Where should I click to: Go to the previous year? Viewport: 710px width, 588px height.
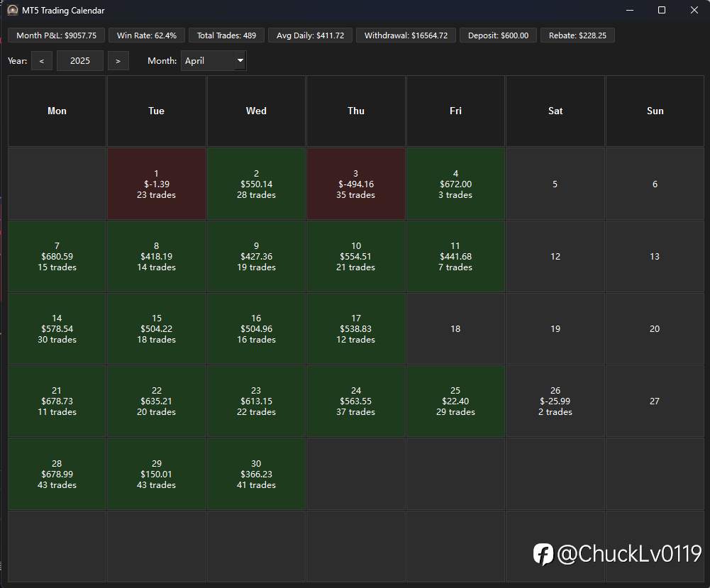42,61
